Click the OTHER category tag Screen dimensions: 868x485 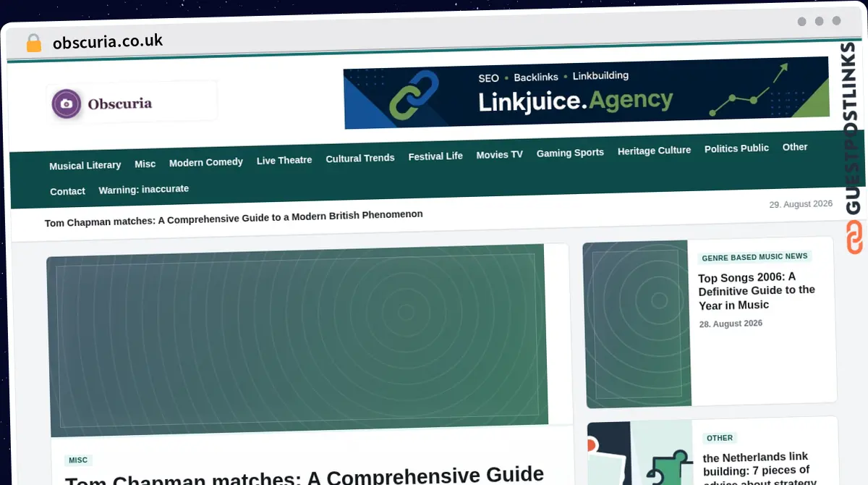point(720,438)
